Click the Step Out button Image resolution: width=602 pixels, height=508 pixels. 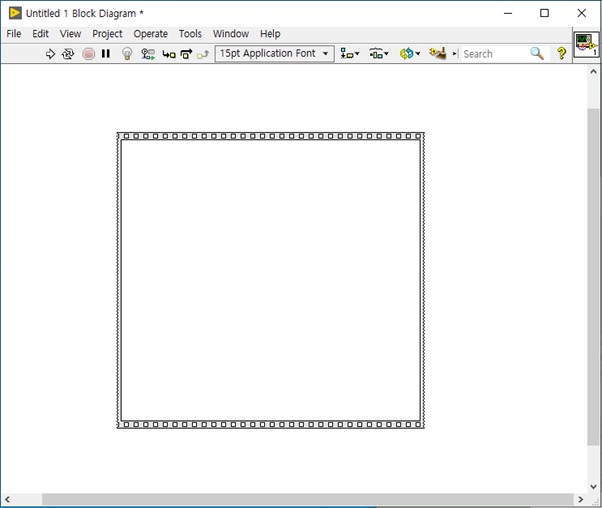[203, 54]
